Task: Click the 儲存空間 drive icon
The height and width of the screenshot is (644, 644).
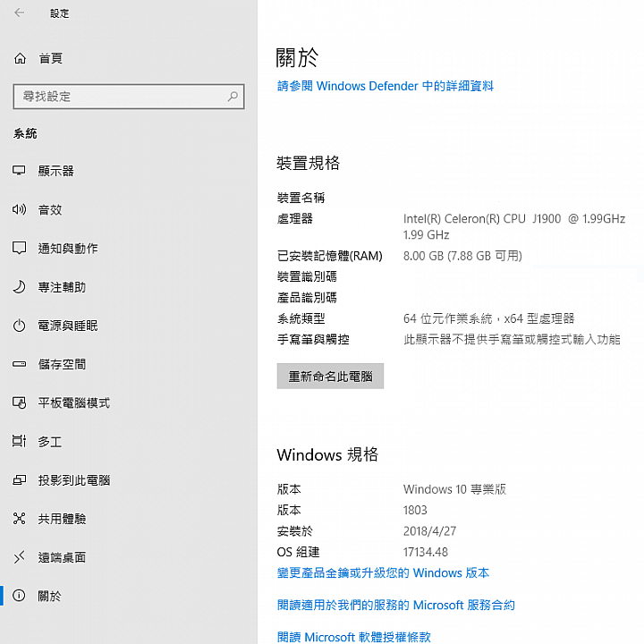Action: pos(19,364)
